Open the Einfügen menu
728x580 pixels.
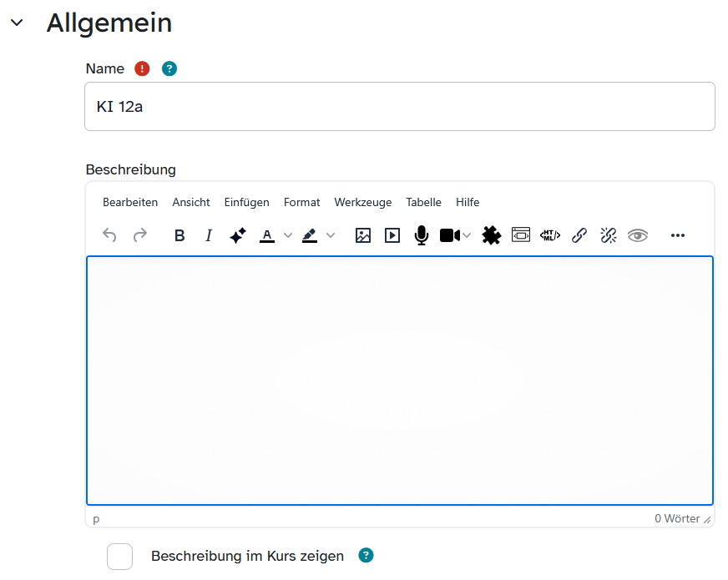(x=246, y=202)
